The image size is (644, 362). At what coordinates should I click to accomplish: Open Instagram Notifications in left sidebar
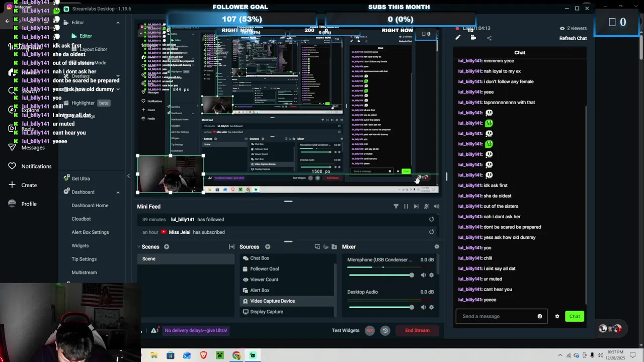click(30, 166)
